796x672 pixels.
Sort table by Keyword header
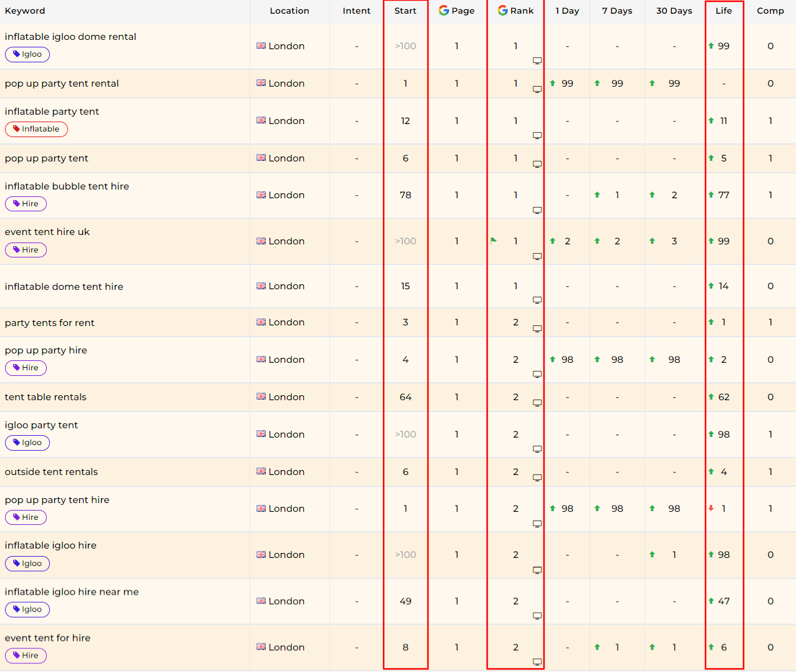25,11
